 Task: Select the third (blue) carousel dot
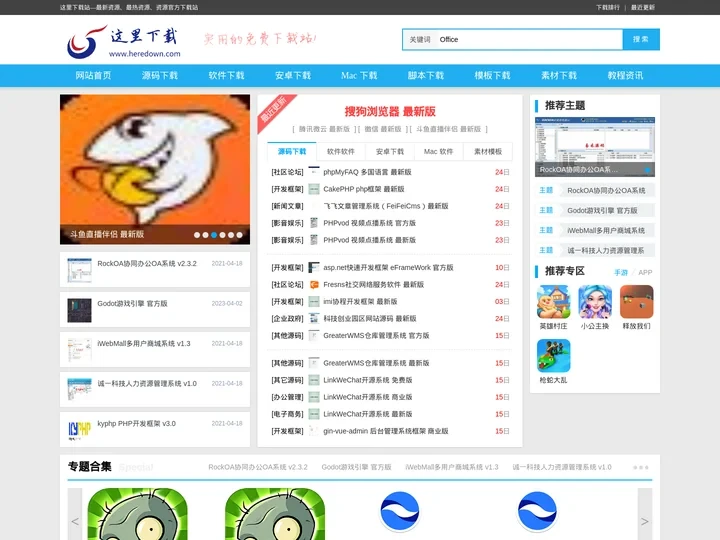click(x=214, y=235)
